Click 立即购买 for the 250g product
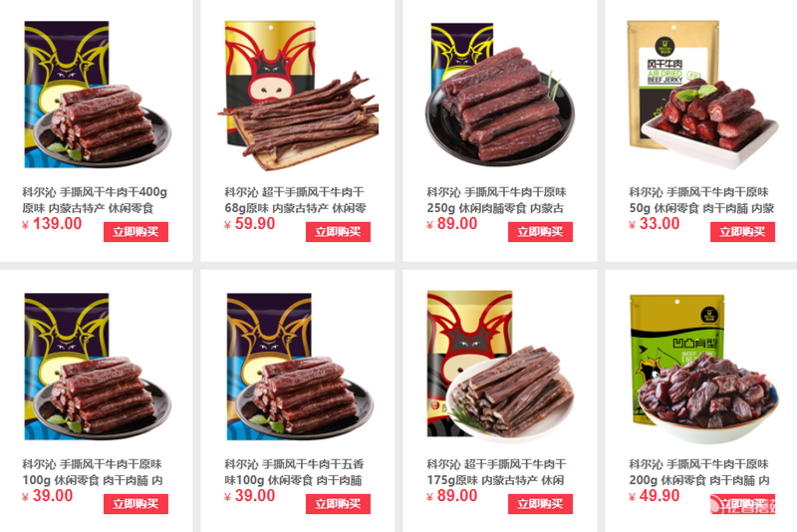The image size is (797, 532). (540, 232)
